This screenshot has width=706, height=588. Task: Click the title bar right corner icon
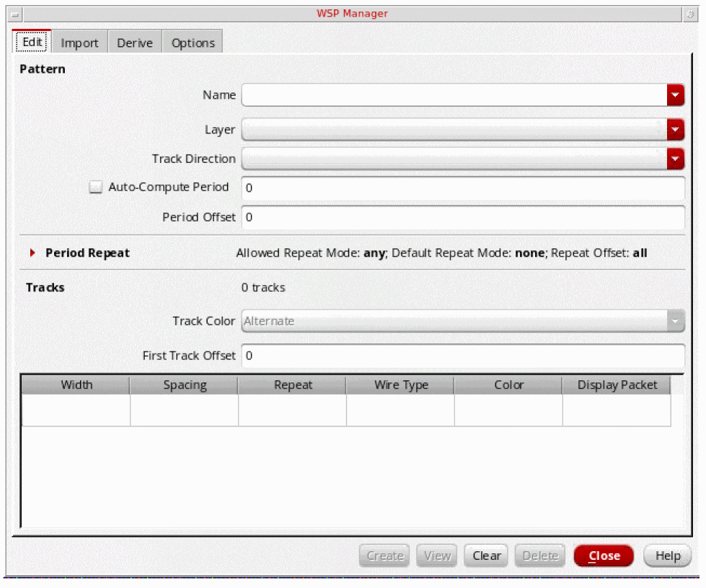[x=690, y=14]
